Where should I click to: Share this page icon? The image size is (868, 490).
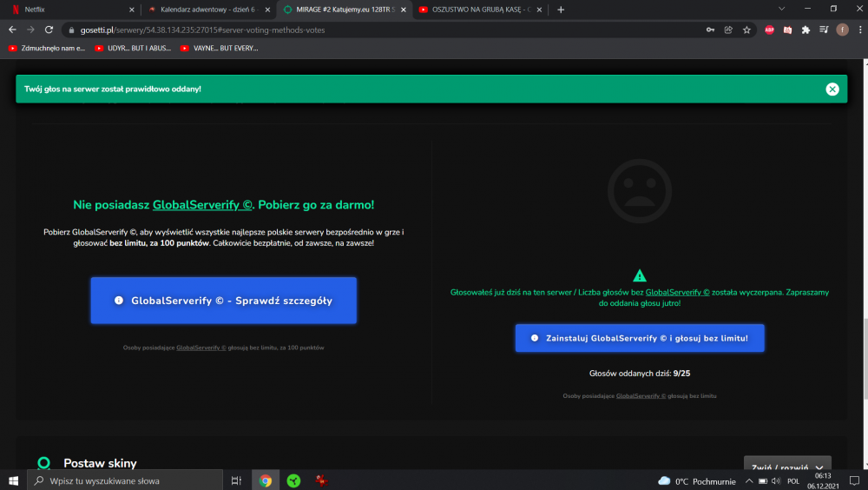[x=728, y=30]
